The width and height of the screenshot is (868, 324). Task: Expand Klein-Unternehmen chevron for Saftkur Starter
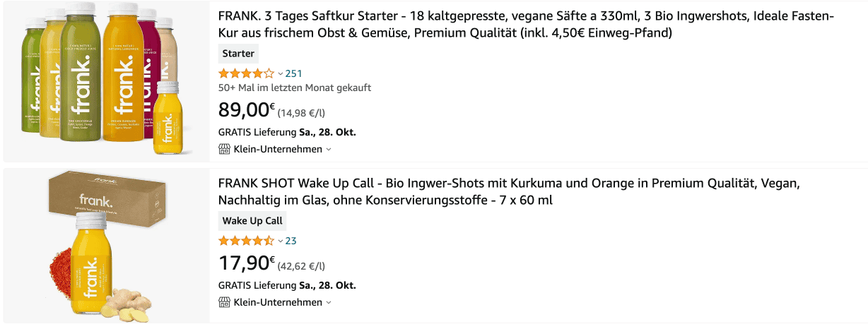329,150
